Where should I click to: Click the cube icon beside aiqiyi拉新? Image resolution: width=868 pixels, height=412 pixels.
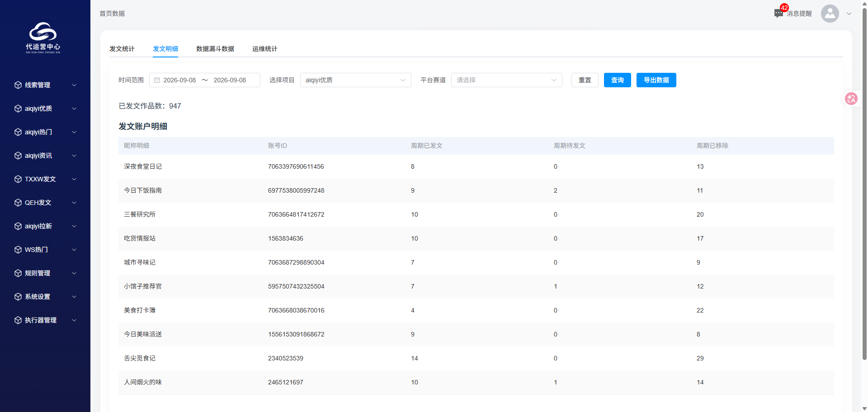(18, 226)
